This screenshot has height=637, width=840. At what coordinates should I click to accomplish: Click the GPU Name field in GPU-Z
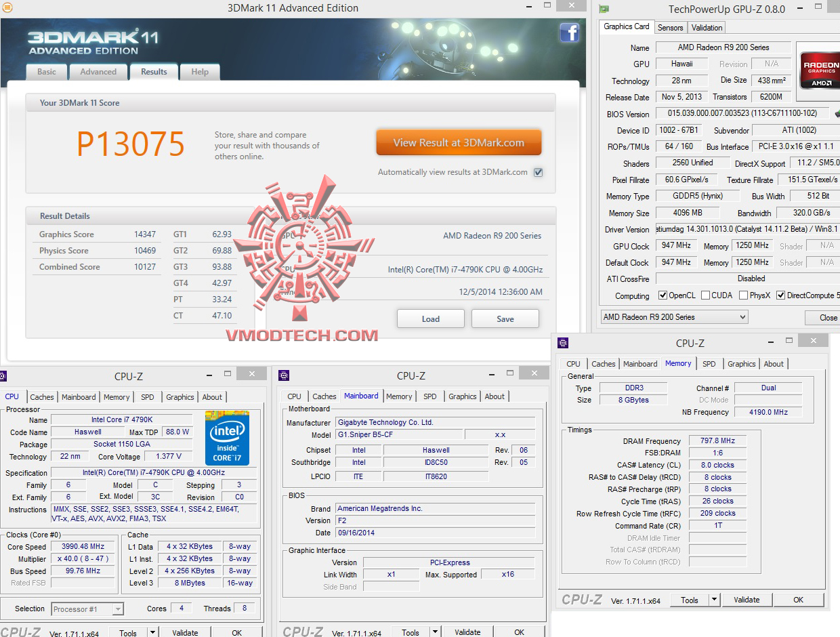pos(723,47)
